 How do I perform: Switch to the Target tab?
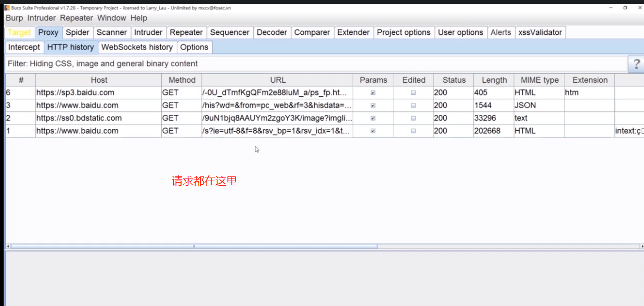[19, 32]
